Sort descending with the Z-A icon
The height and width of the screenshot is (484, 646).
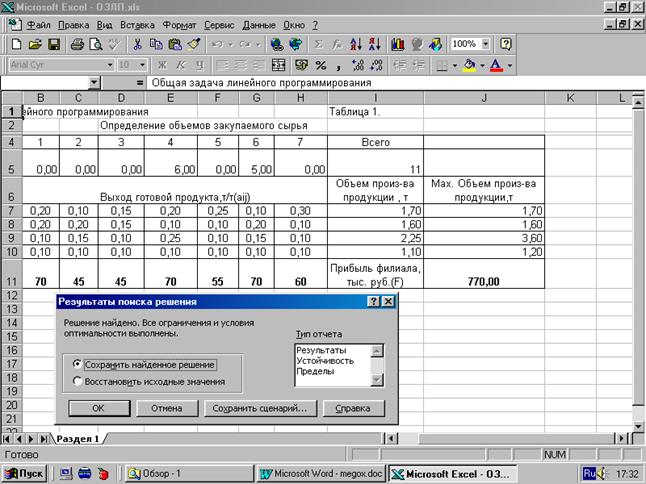(374, 44)
